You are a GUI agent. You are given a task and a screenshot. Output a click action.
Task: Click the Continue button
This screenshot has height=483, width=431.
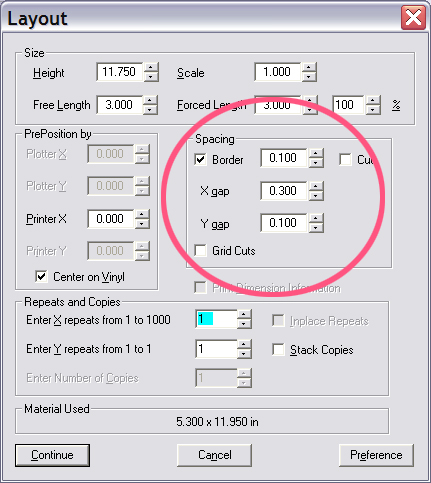[52, 455]
